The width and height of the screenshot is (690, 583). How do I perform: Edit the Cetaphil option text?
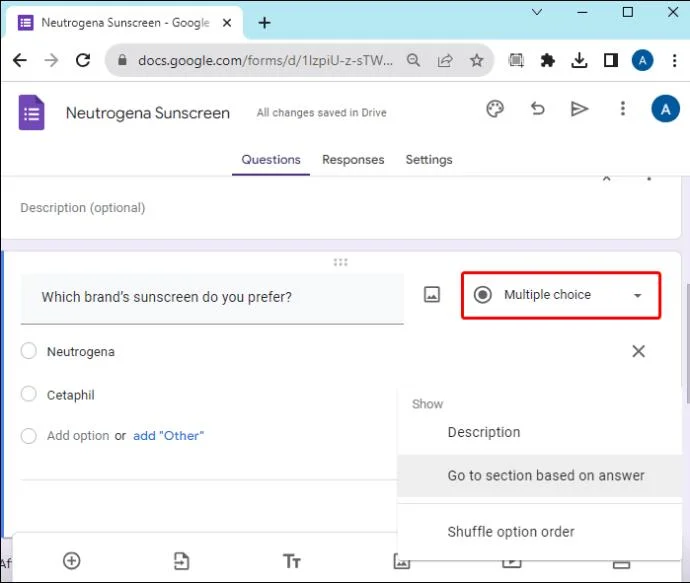click(x=70, y=395)
